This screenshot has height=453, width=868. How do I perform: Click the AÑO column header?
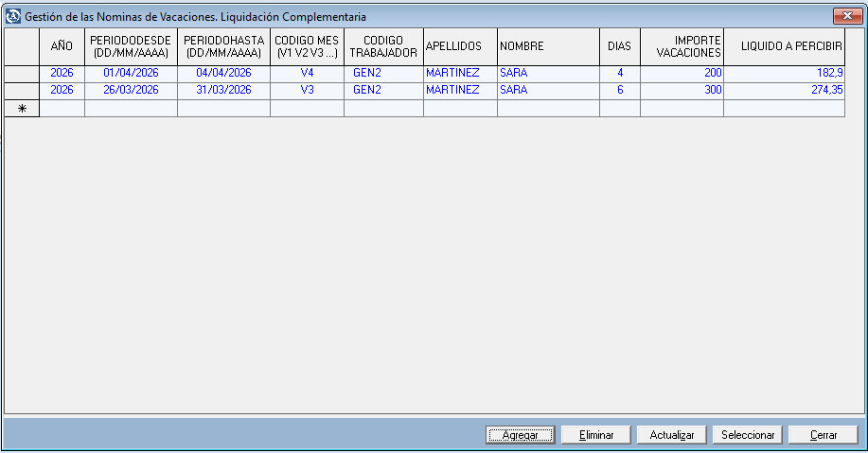[x=62, y=46]
